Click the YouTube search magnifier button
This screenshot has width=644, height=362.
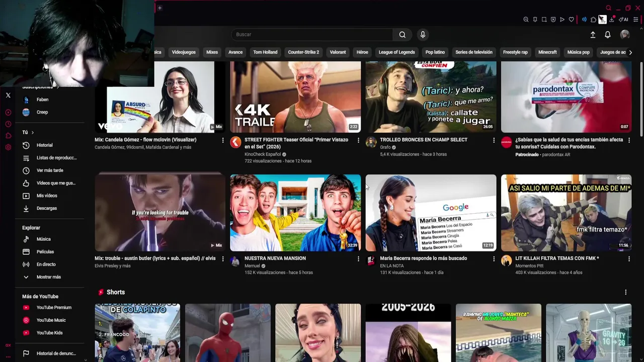[x=403, y=34]
